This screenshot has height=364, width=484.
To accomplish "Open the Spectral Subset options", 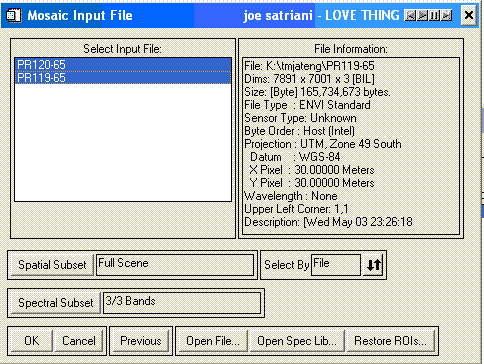I will tap(56, 303).
